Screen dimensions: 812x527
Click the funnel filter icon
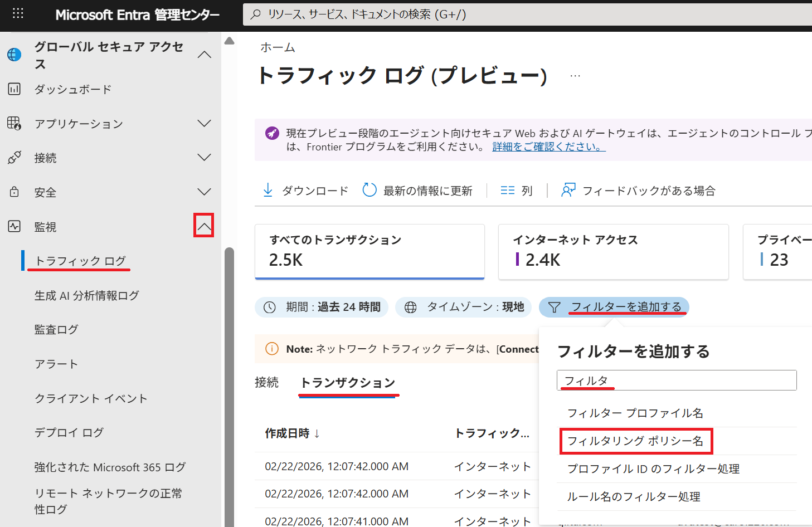(554, 307)
